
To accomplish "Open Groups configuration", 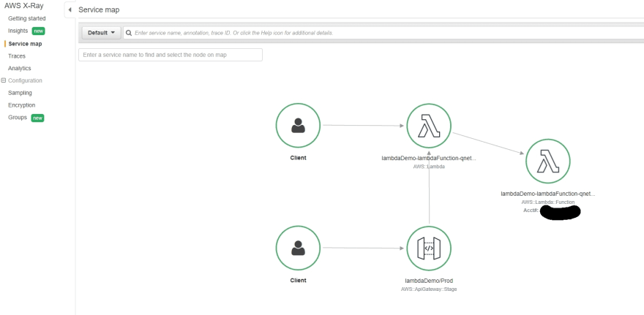I will click(x=18, y=118).
